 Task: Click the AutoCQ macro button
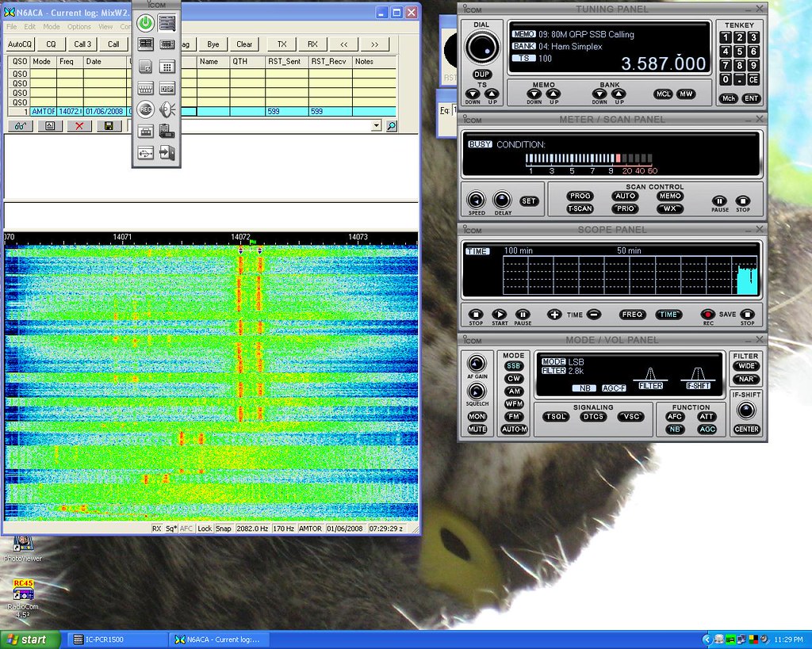20,44
